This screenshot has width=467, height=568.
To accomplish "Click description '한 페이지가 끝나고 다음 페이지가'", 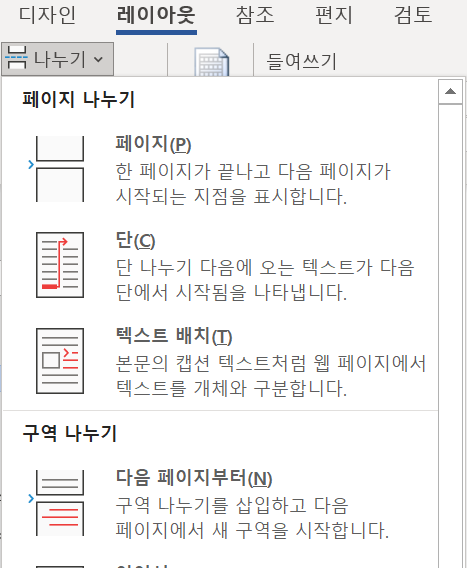I will pos(253,171).
